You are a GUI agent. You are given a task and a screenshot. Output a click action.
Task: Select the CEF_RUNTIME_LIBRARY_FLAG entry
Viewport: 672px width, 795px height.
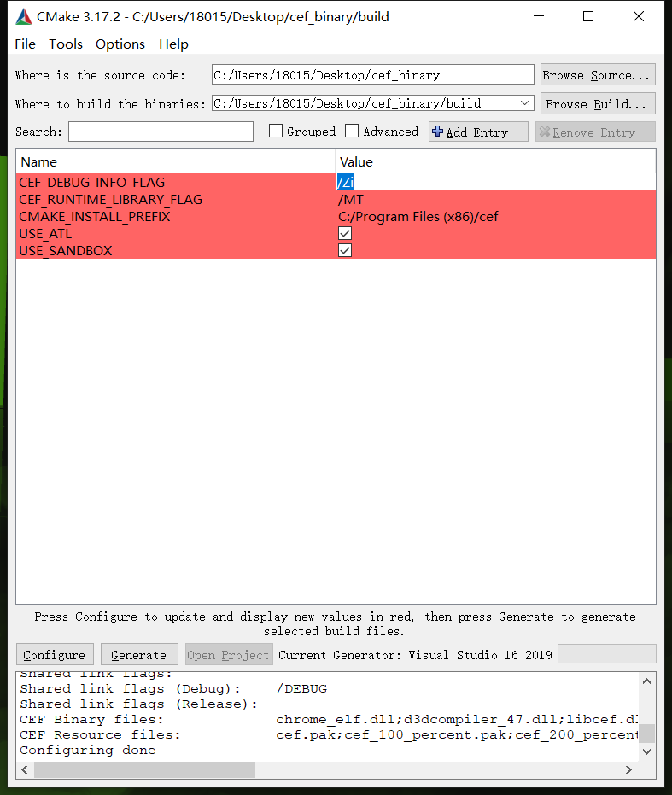111,200
